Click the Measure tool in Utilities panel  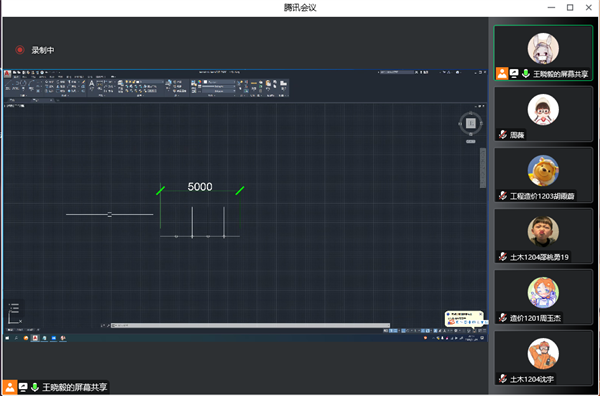click(254, 84)
